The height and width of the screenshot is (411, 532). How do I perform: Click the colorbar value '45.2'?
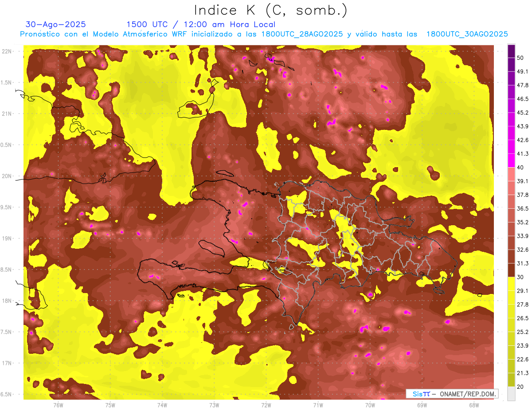523,113
